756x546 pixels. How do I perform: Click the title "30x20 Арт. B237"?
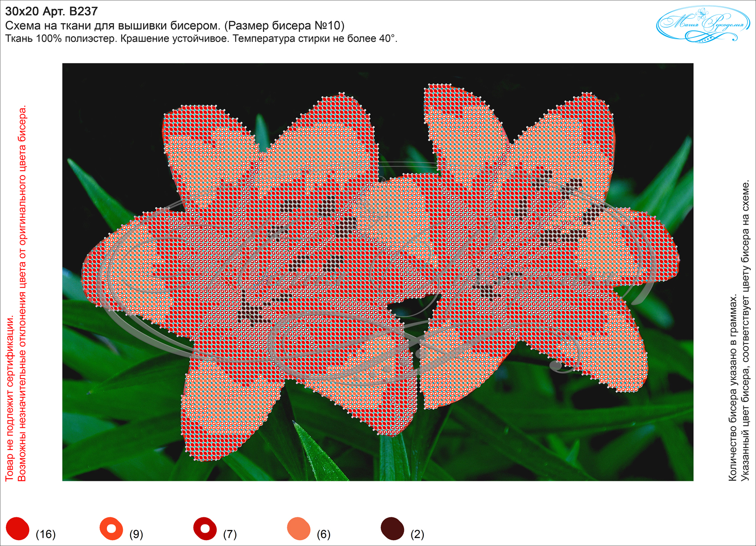click(51, 11)
